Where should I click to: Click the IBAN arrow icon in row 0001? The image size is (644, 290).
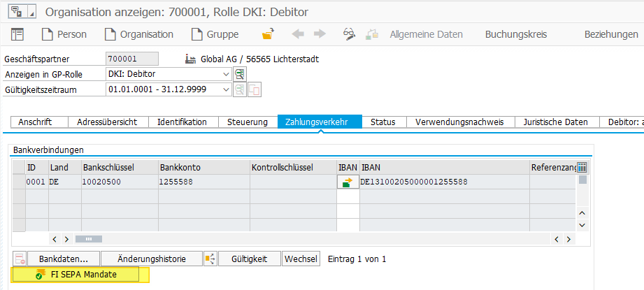(x=348, y=182)
